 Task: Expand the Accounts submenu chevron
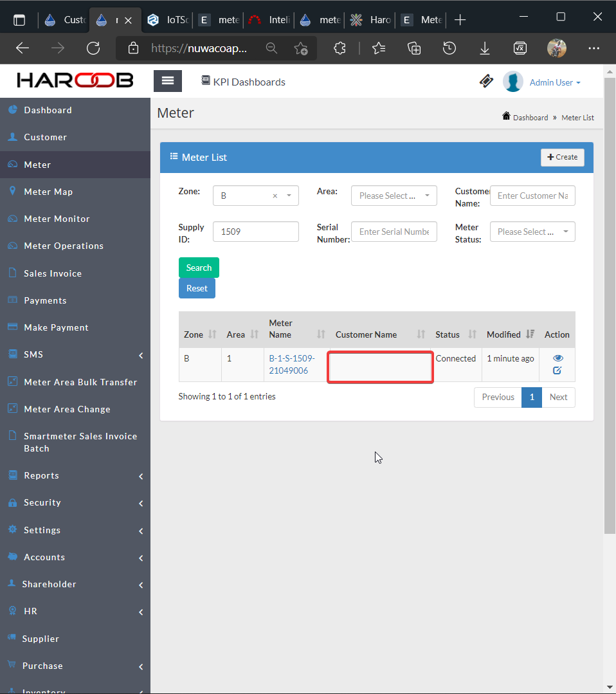pos(141,558)
